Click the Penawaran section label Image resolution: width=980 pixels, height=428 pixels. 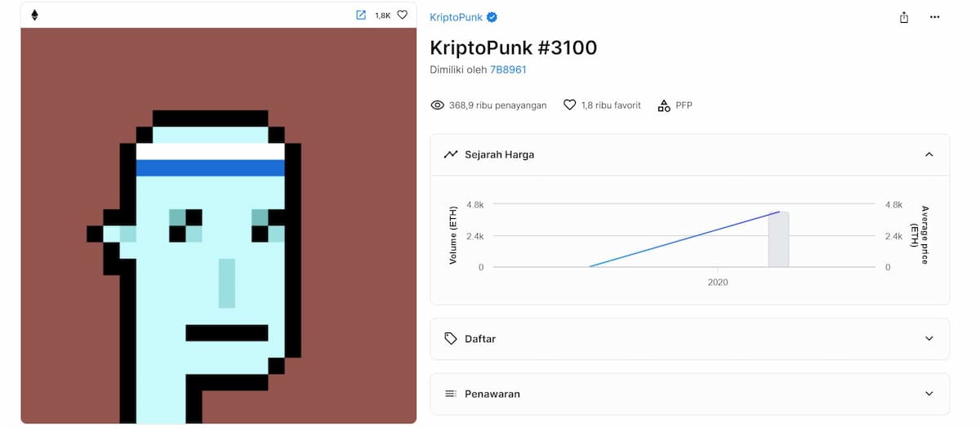[x=492, y=394]
